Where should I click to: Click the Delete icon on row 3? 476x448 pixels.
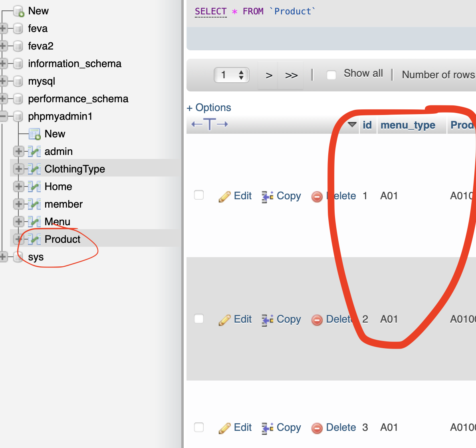pos(317,427)
